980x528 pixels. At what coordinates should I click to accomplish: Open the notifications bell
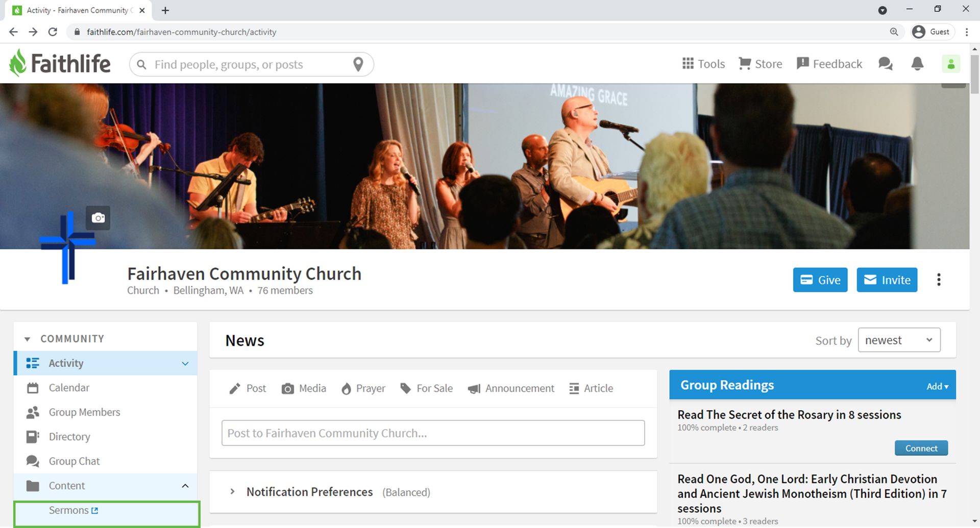917,64
